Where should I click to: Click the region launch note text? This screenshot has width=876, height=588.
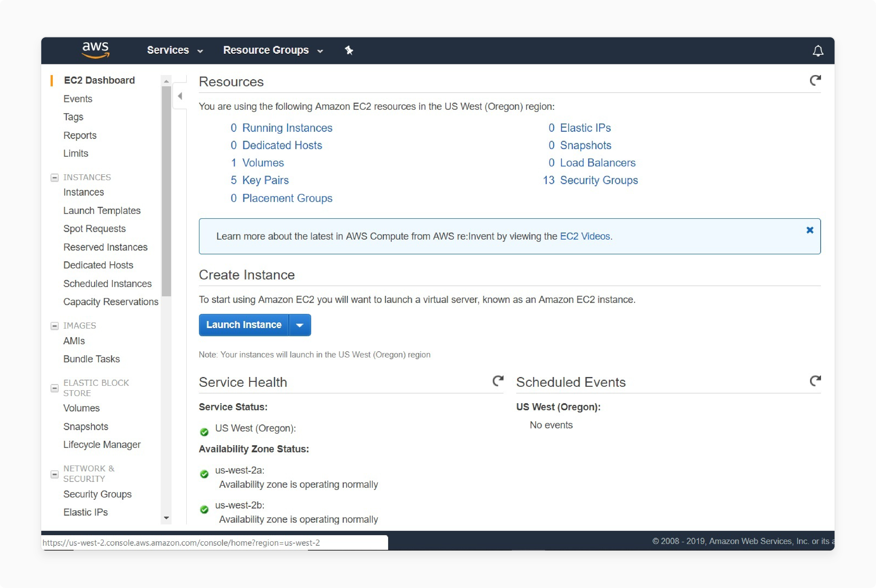point(315,355)
